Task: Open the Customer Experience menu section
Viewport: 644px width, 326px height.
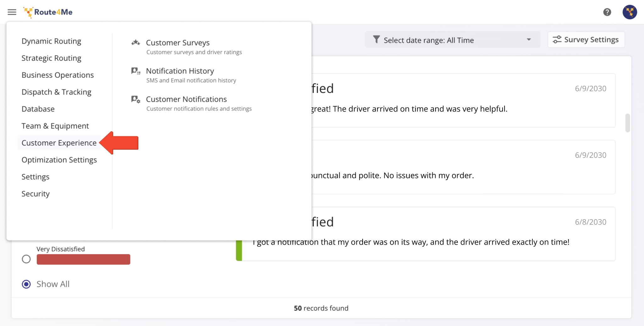Action: (59, 143)
